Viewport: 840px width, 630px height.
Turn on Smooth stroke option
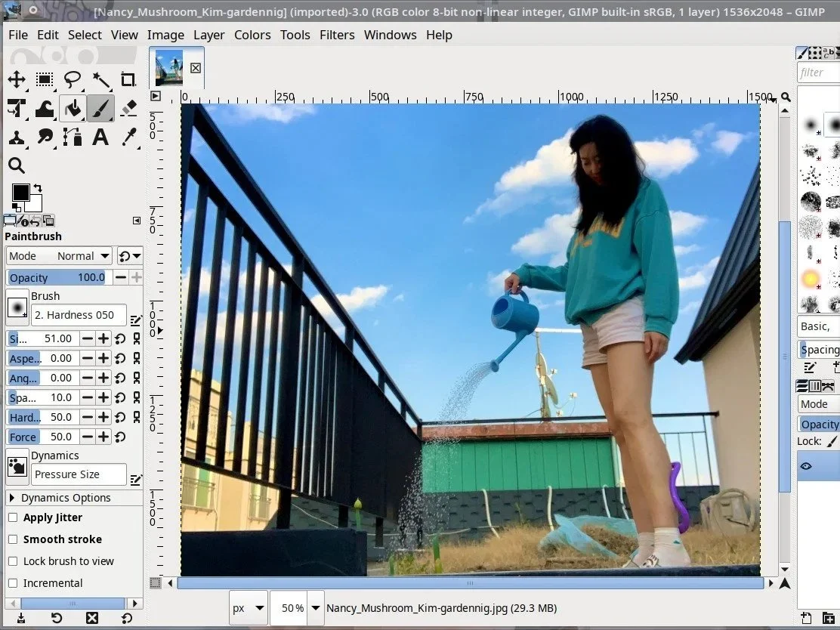point(13,539)
